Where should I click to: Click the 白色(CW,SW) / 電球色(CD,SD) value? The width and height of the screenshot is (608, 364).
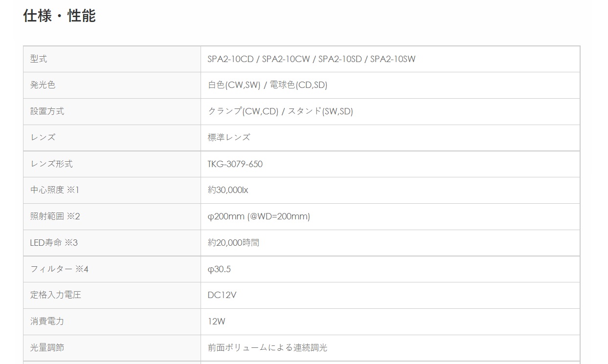click(268, 85)
